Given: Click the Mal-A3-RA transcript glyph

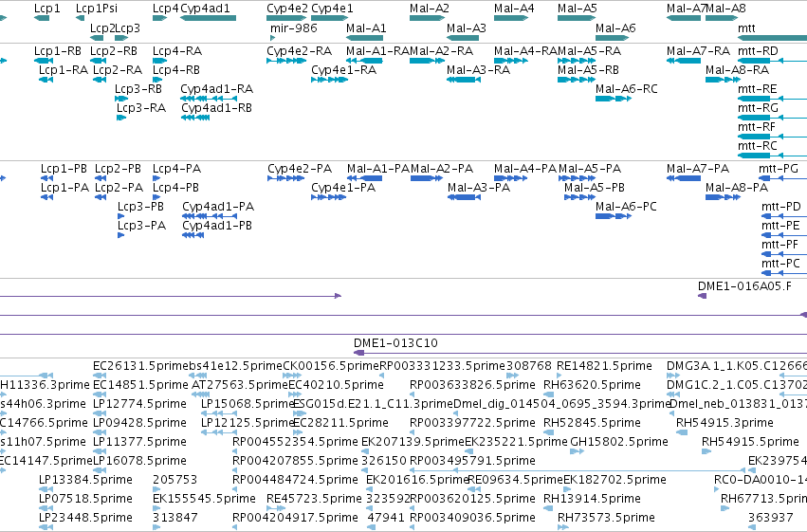Looking at the screenshot, I should pos(463,80).
